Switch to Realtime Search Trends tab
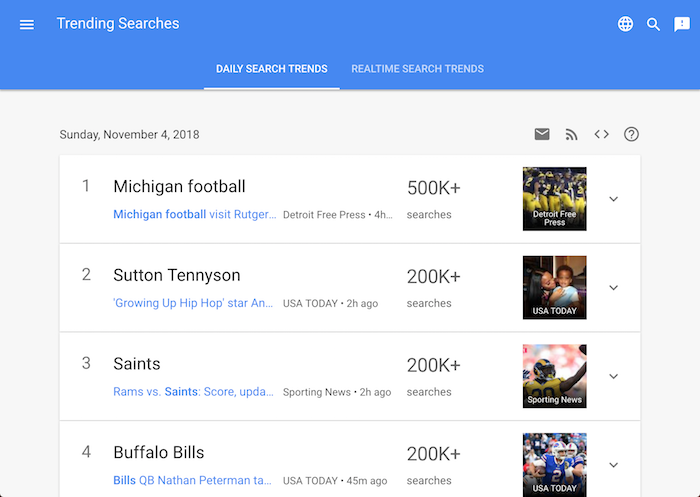Screen dimensions: 700x497 pyautogui.click(x=417, y=69)
